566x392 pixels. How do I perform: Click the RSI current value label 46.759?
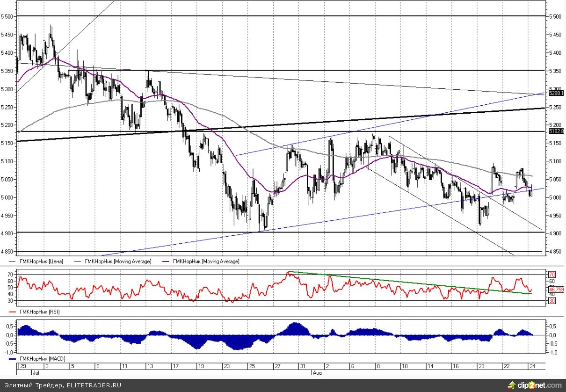pos(556,290)
